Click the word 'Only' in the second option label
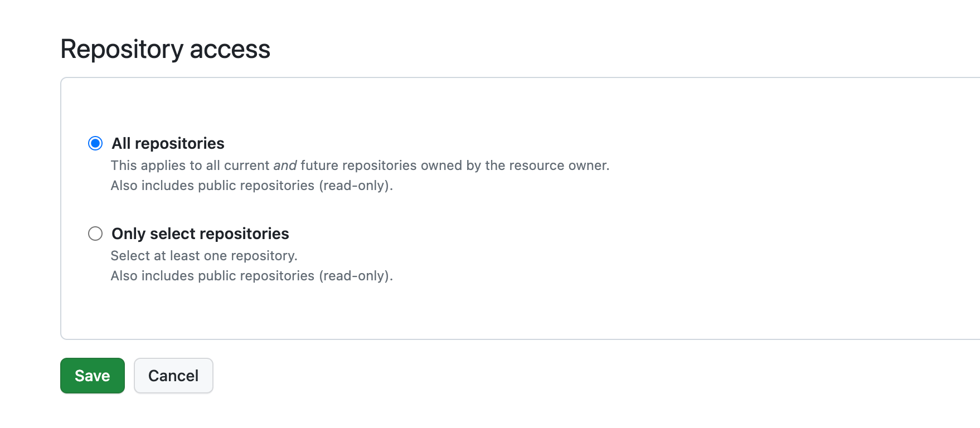This screenshot has height=428, width=980. 128,234
